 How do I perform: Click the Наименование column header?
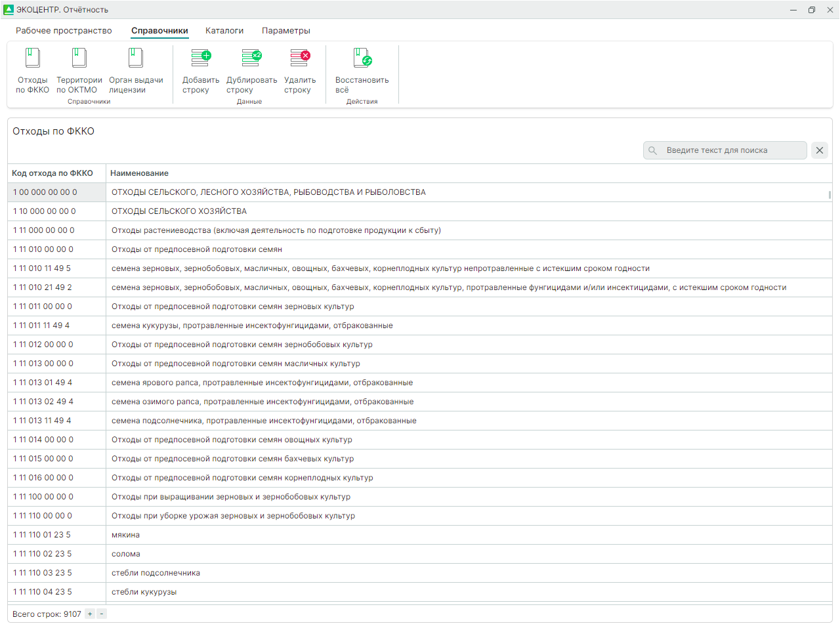click(139, 173)
